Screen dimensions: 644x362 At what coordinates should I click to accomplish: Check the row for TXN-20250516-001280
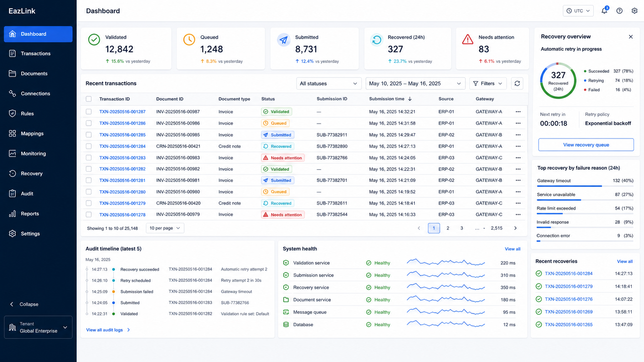pos(89,192)
